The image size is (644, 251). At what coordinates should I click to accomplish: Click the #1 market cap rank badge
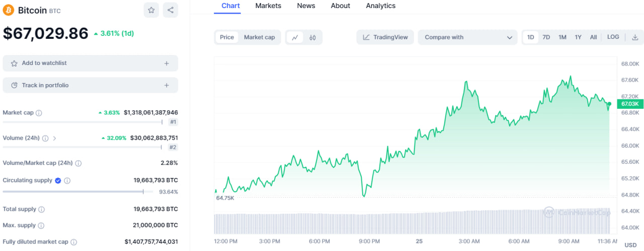pos(173,122)
